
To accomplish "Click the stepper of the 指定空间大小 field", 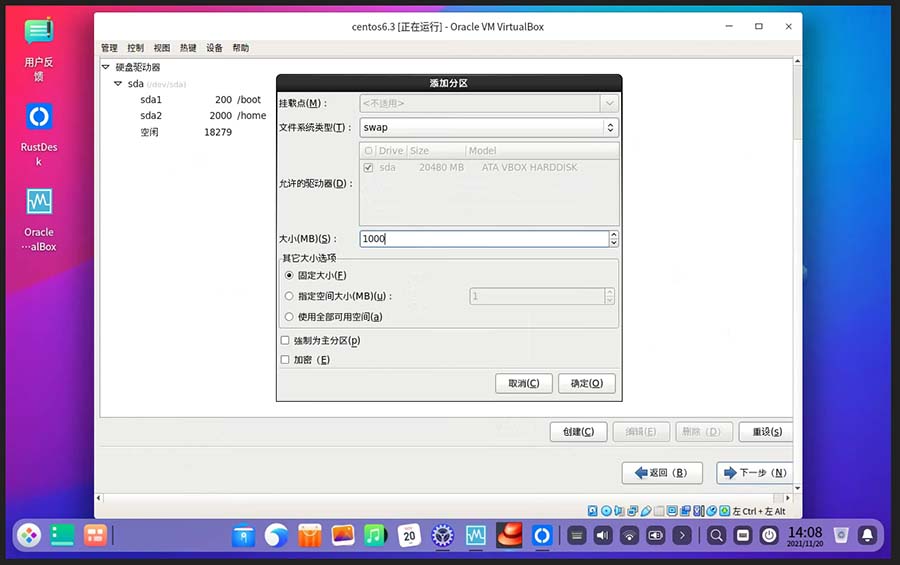I will click(610, 296).
